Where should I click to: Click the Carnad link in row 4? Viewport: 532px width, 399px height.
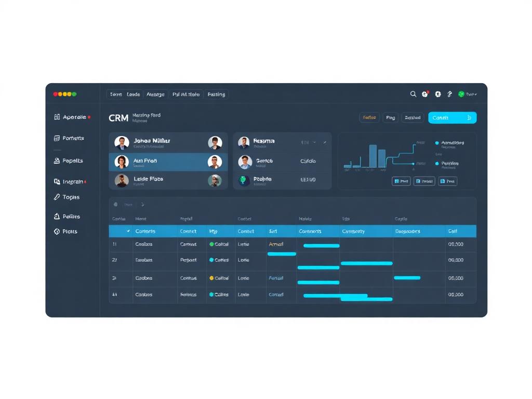coord(276,295)
